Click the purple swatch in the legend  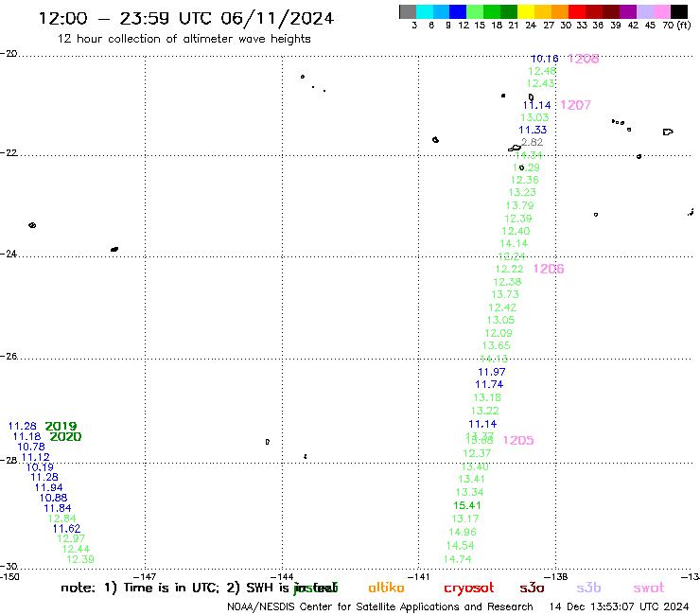point(628,11)
